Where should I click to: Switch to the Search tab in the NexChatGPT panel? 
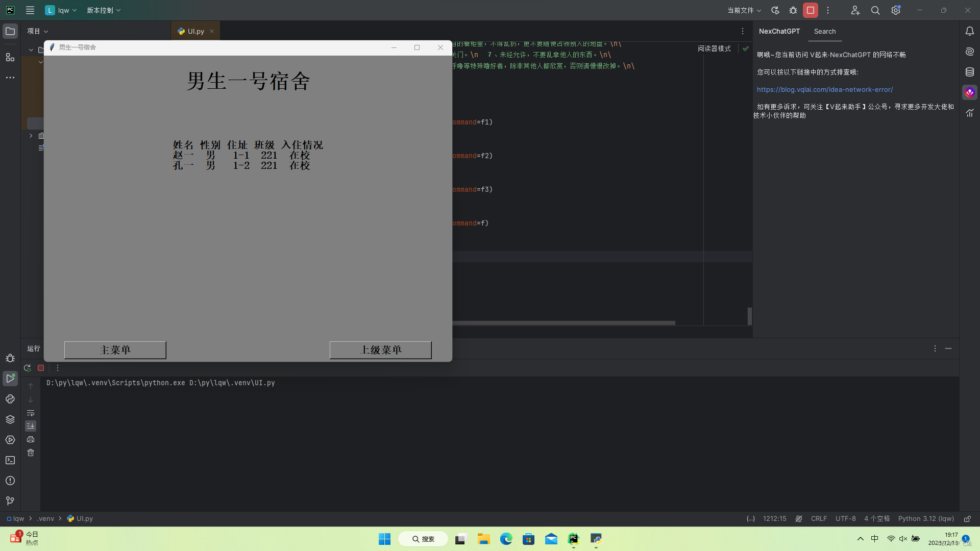[825, 31]
